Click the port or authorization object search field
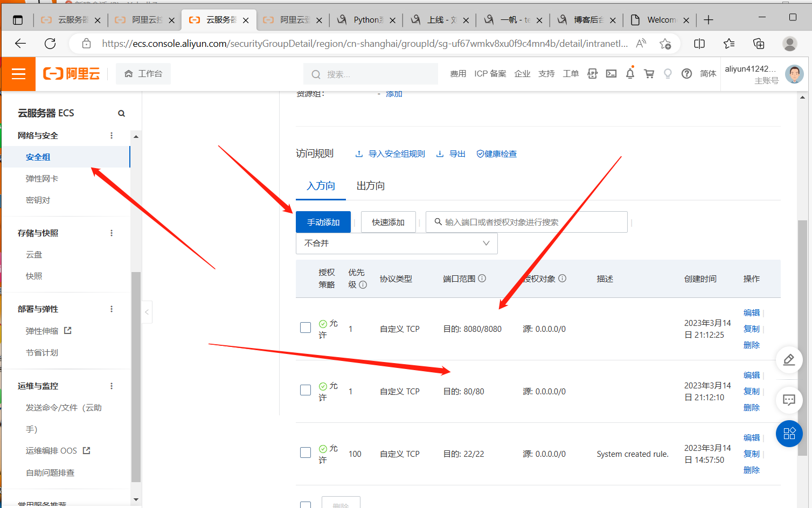812x508 pixels. (x=526, y=222)
